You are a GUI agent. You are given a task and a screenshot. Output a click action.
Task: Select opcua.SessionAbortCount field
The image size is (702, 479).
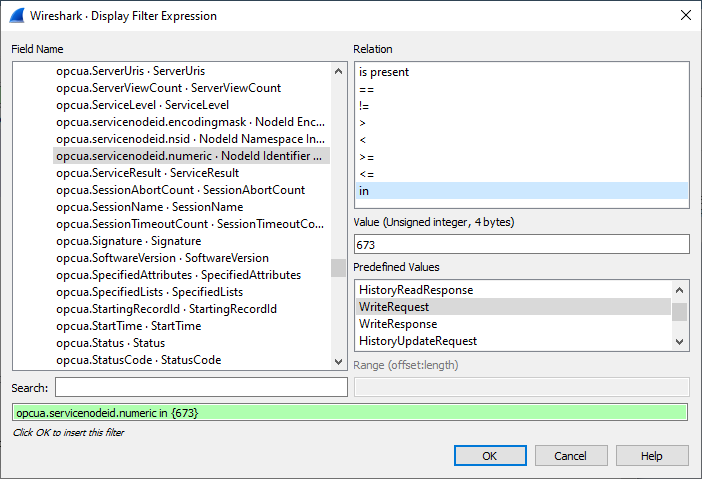click(x=191, y=190)
